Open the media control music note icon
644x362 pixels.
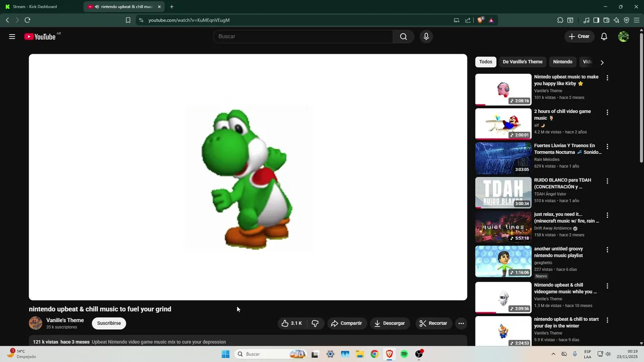(x=586, y=20)
